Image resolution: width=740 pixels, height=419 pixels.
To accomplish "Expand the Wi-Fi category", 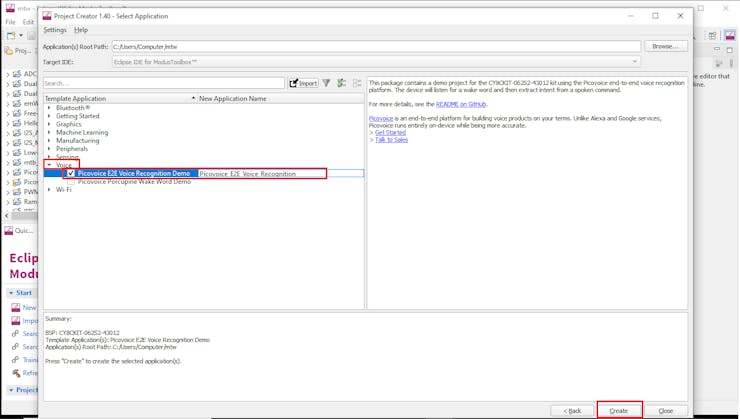I will (49, 190).
